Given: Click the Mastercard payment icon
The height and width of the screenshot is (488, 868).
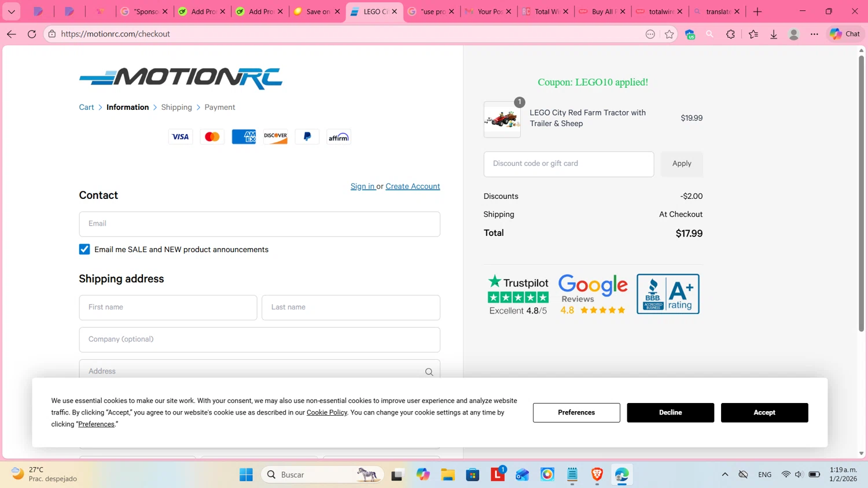Looking at the screenshot, I should (212, 137).
